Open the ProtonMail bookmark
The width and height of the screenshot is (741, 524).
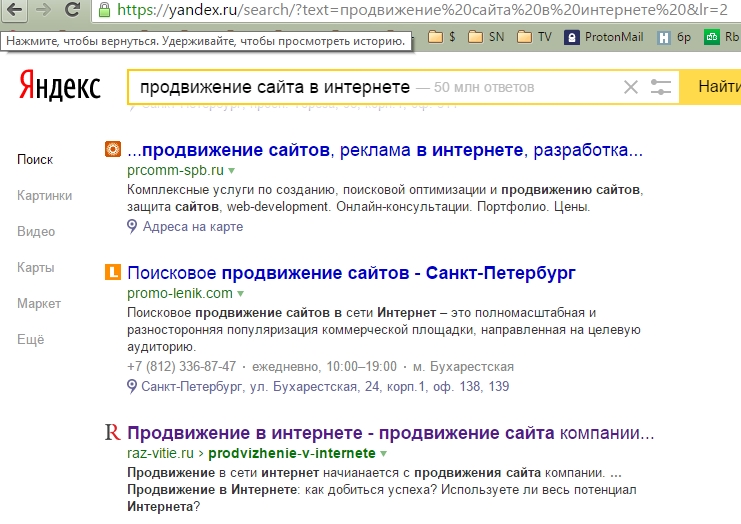(604, 37)
